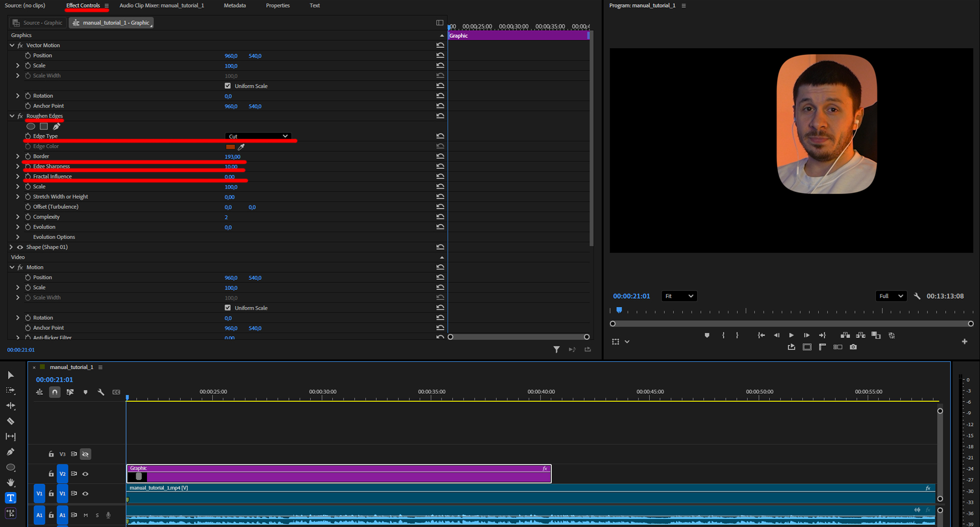Image resolution: width=980 pixels, height=527 pixels.
Task: Click the Program monitor zoom scroll bar
Action: pos(792,324)
